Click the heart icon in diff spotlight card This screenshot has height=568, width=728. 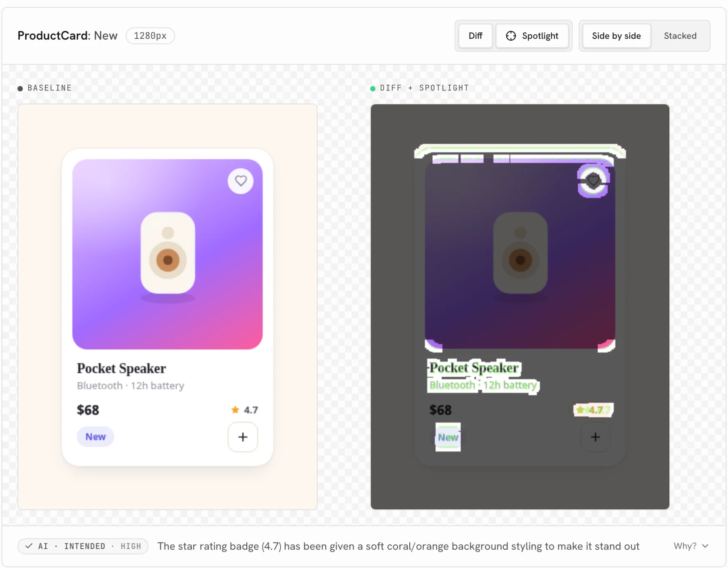tap(593, 180)
